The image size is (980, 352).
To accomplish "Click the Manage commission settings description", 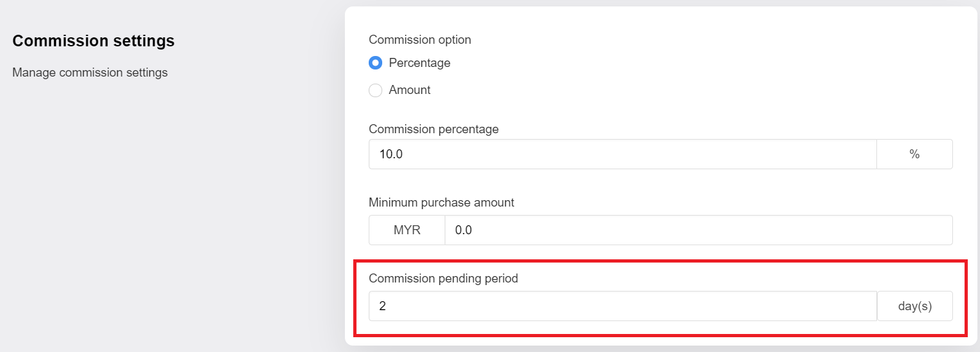I will coord(90,73).
